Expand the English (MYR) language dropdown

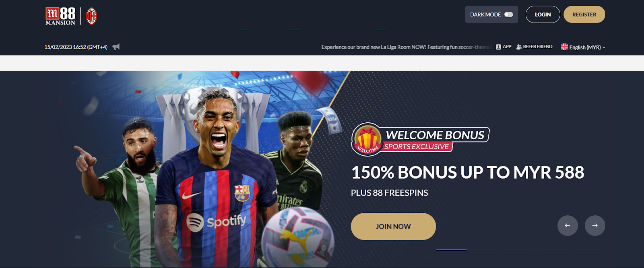click(583, 47)
